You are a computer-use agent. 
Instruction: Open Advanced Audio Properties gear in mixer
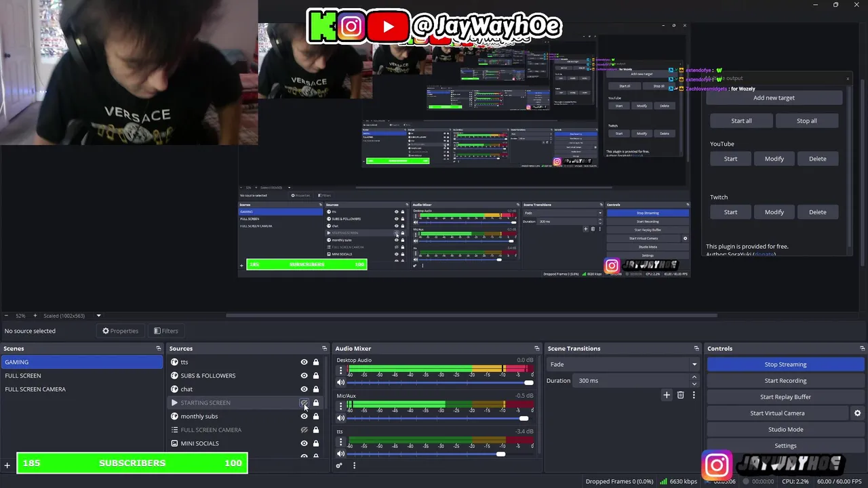click(x=339, y=465)
